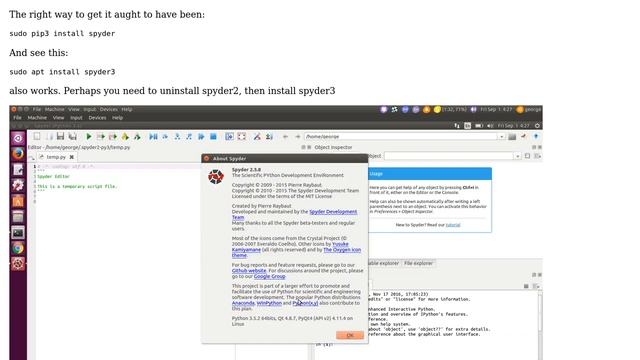Click the Open file icon in Spyder toolbar

[x=49, y=136]
